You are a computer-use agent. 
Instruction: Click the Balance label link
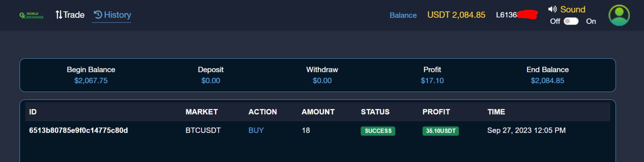click(x=403, y=15)
